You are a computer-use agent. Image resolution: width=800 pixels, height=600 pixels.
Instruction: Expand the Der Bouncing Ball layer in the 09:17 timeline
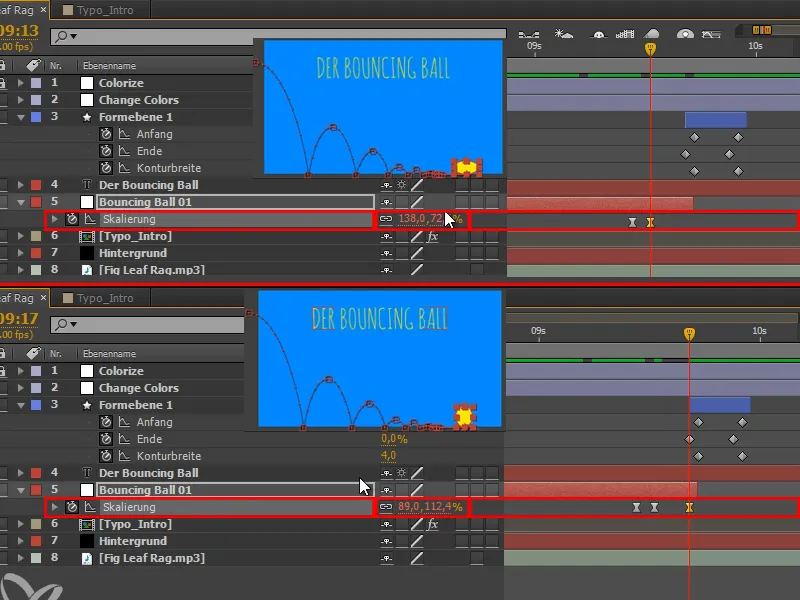coord(20,472)
